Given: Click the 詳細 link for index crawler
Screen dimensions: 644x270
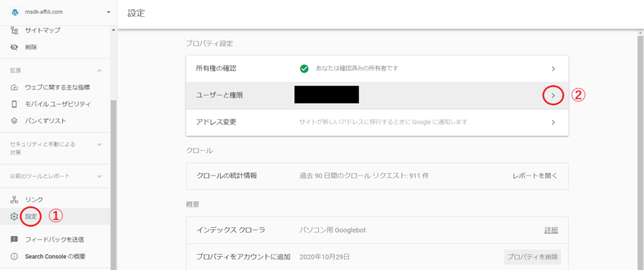Looking at the screenshot, I should pyautogui.click(x=551, y=230).
